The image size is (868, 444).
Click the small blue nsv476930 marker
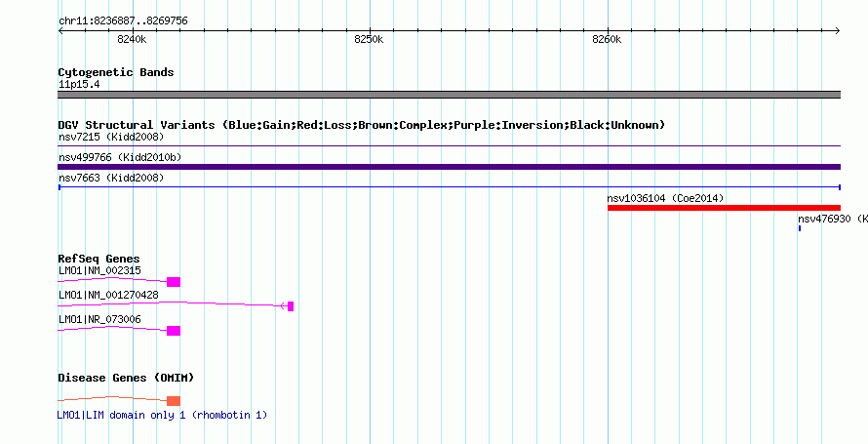point(800,228)
